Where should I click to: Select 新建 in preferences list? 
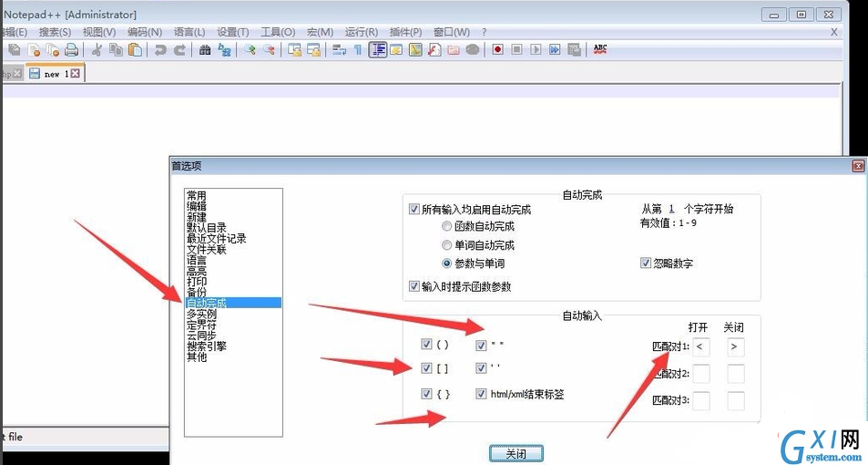click(197, 217)
